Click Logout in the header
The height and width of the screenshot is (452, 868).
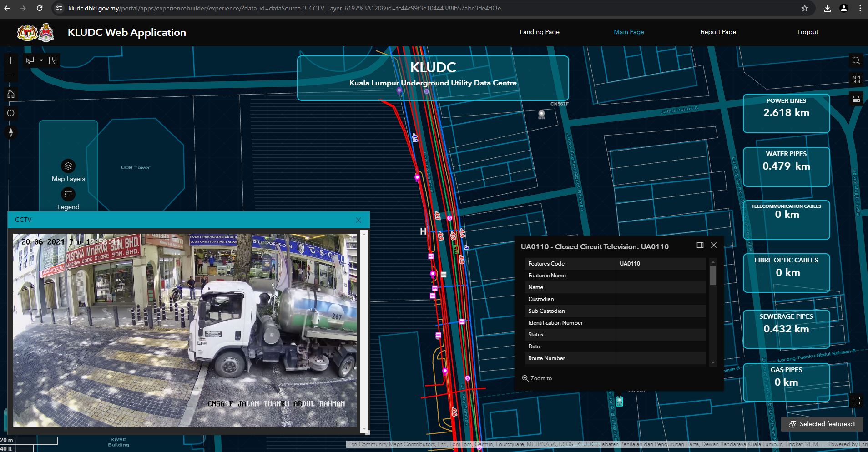807,32
